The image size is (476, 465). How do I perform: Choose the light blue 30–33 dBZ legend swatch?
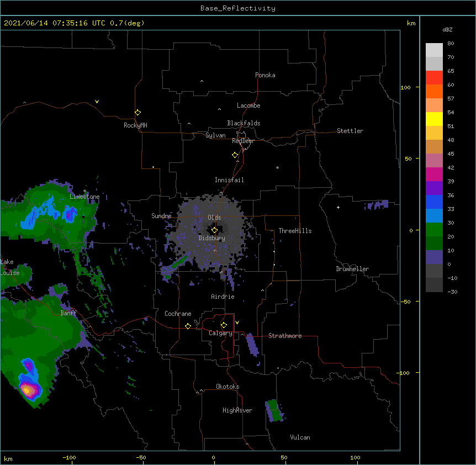tap(434, 215)
